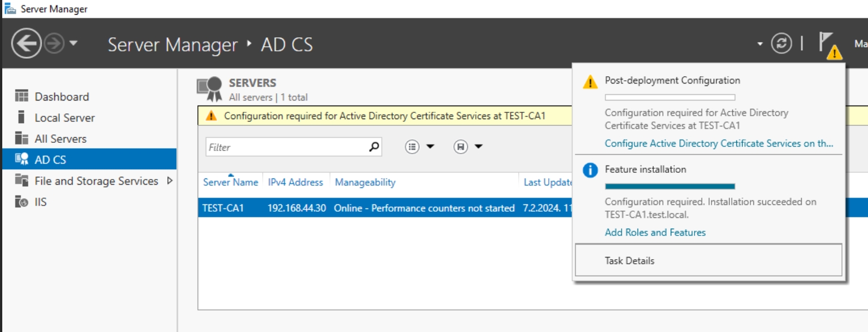This screenshot has height=332, width=868.
Task: Click the Feature installation info icon
Action: [590, 170]
